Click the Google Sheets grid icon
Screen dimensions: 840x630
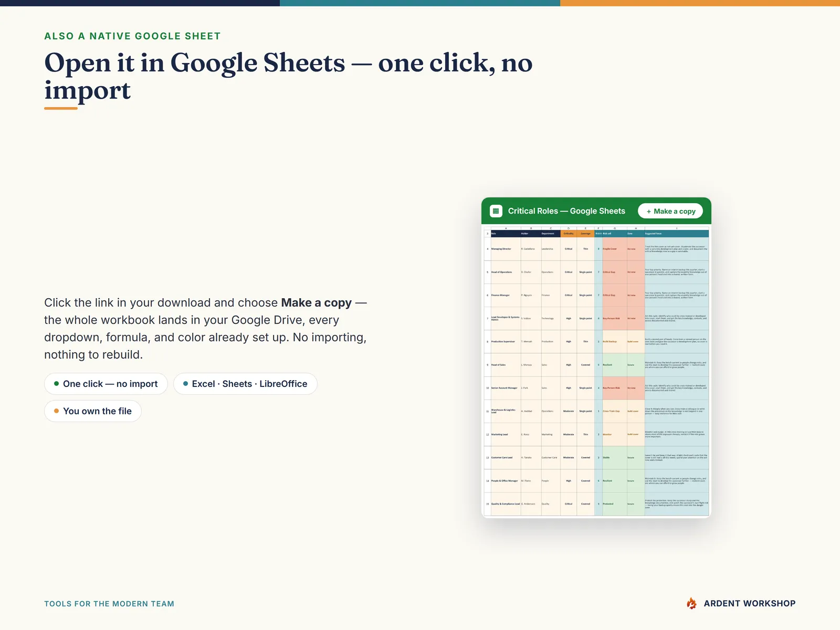click(496, 211)
